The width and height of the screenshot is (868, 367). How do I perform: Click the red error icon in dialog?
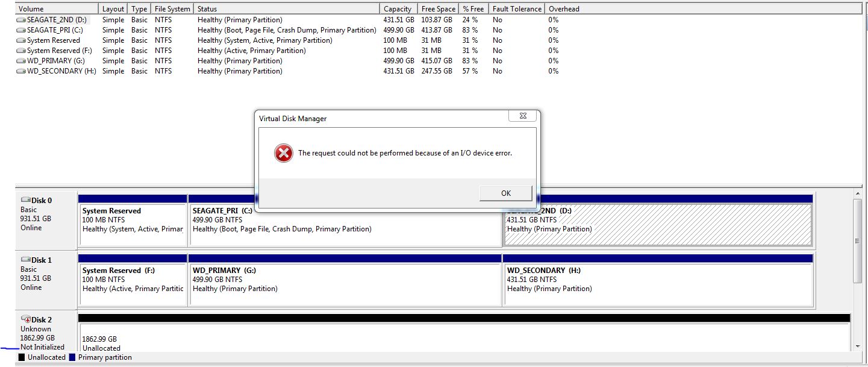click(283, 153)
